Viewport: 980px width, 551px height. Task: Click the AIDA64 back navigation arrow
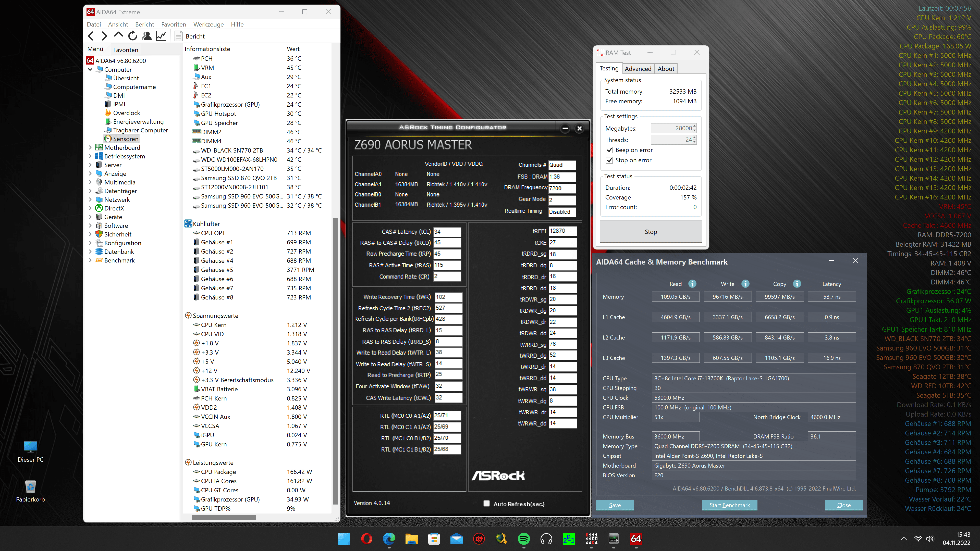91,36
